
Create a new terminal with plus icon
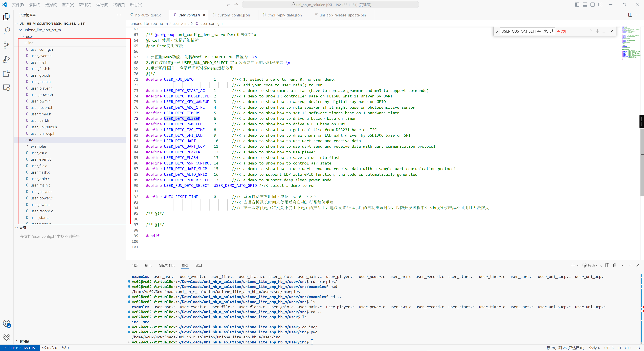(x=573, y=265)
